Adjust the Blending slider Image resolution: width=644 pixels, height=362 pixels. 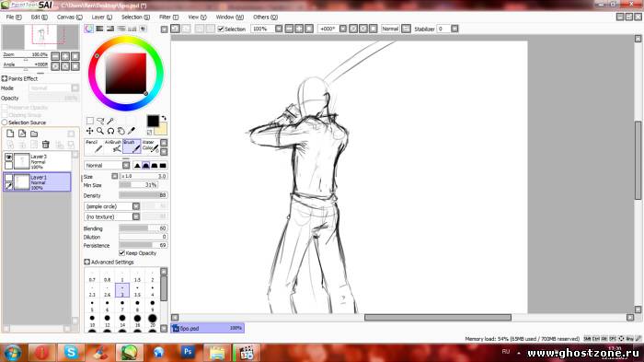point(143,228)
